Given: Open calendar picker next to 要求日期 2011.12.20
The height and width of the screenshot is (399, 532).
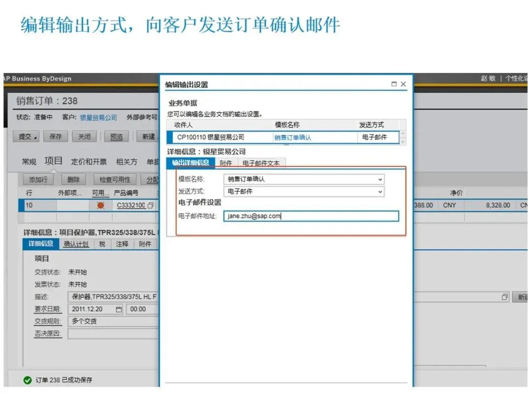Looking at the screenshot, I should [x=119, y=309].
